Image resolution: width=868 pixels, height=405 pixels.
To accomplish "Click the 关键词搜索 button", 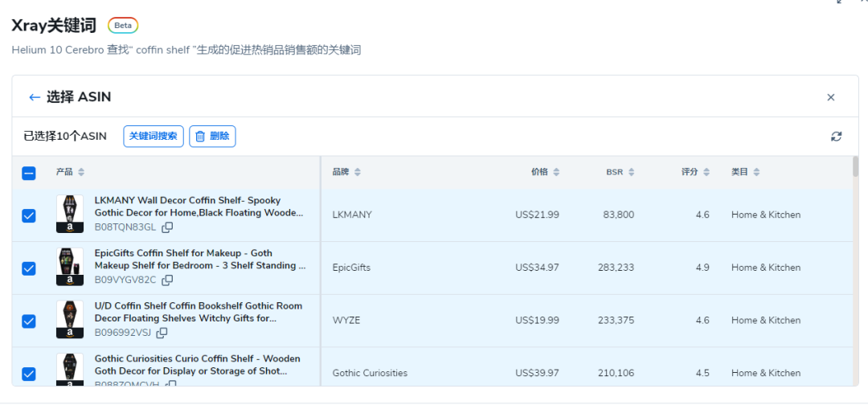I will [154, 137].
